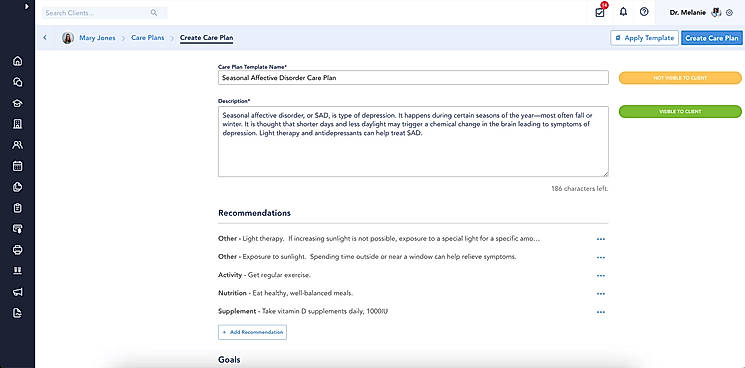Screen dimensions: 745x368
Task: Open the printer icon in the sidebar
Action: coord(18,250)
